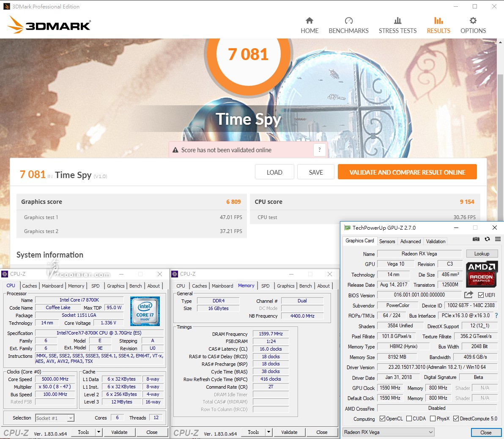Click the Driver Version field in GPU-Z

coord(437,367)
